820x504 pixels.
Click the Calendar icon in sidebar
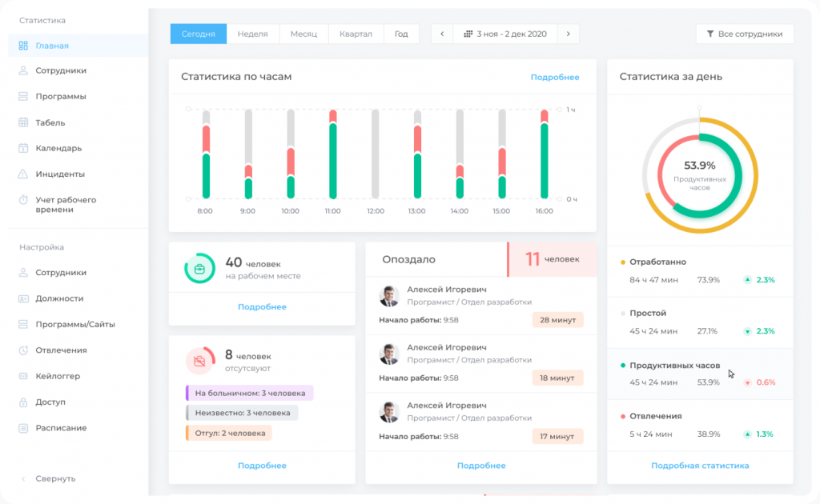tap(24, 148)
